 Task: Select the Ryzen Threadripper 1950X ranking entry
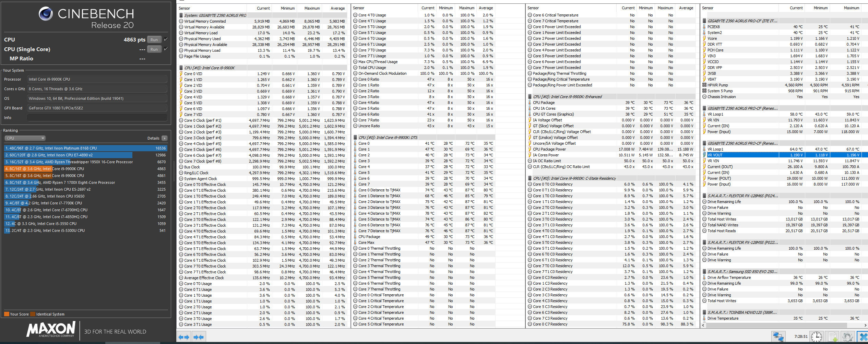click(86, 162)
